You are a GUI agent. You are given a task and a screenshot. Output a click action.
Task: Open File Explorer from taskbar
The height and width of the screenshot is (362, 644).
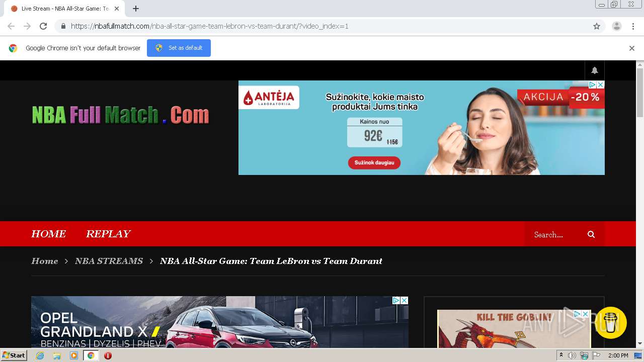[57, 355]
